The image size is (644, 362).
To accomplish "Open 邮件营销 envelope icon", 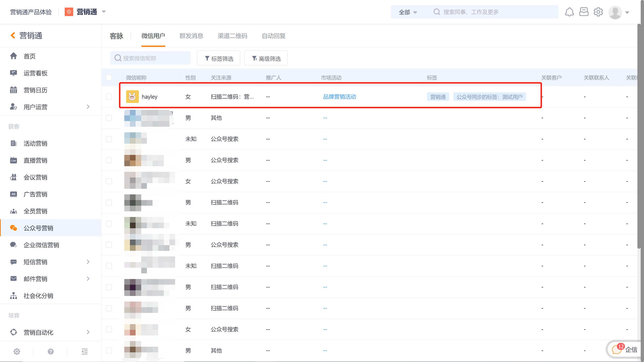I will [x=13, y=279].
